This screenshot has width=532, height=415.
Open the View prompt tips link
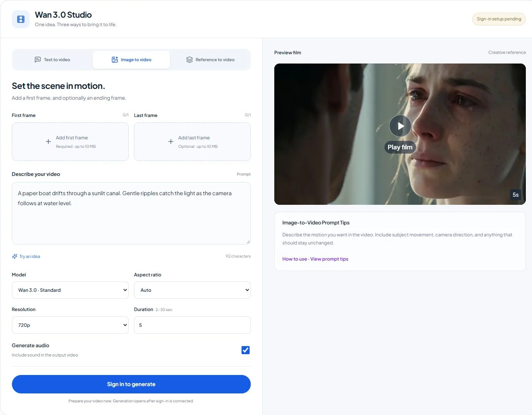pyautogui.click(x=329, y=259)
